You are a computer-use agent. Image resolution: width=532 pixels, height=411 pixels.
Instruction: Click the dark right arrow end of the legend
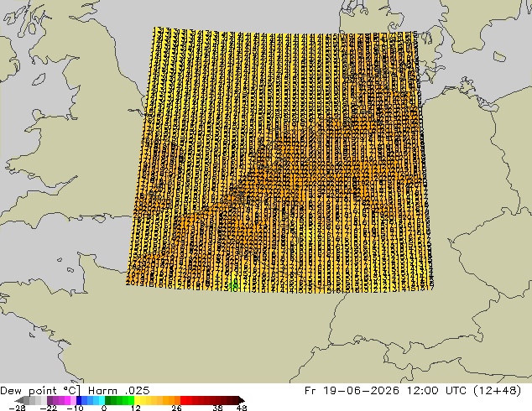(241, 400)
